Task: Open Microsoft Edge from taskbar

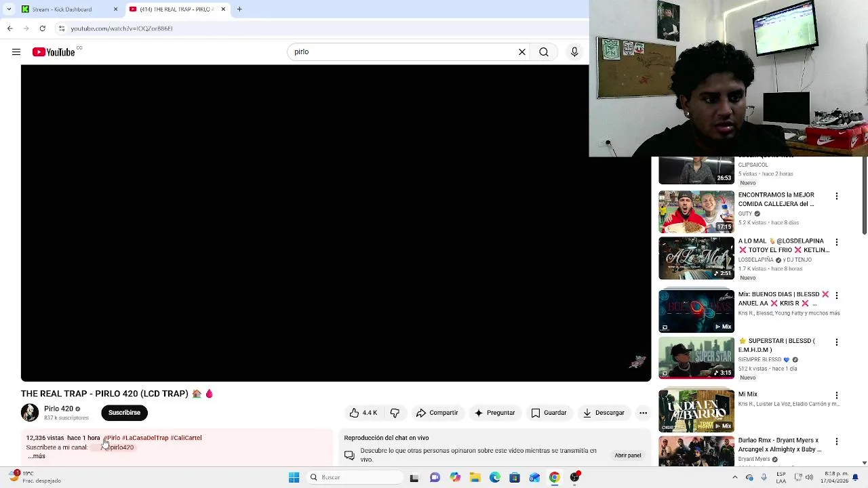Action: pos(495,477)
